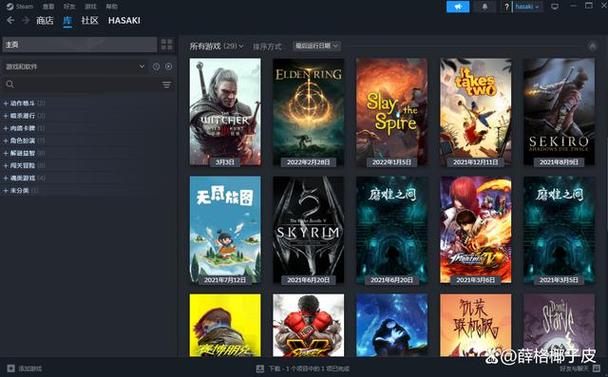608x377 pixels.
Task: Enter Big Picture mode via monitor icon
Action: pos(555,7)
